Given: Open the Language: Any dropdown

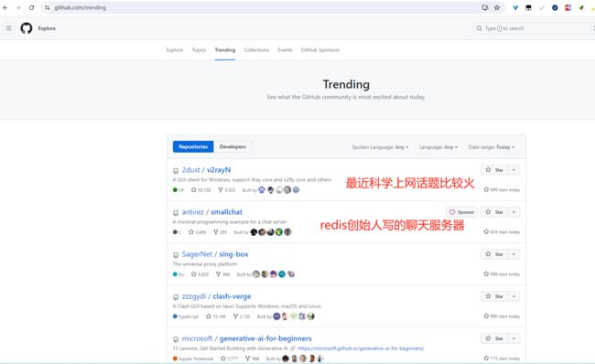Looking at the screenshot, I should 438,147.
